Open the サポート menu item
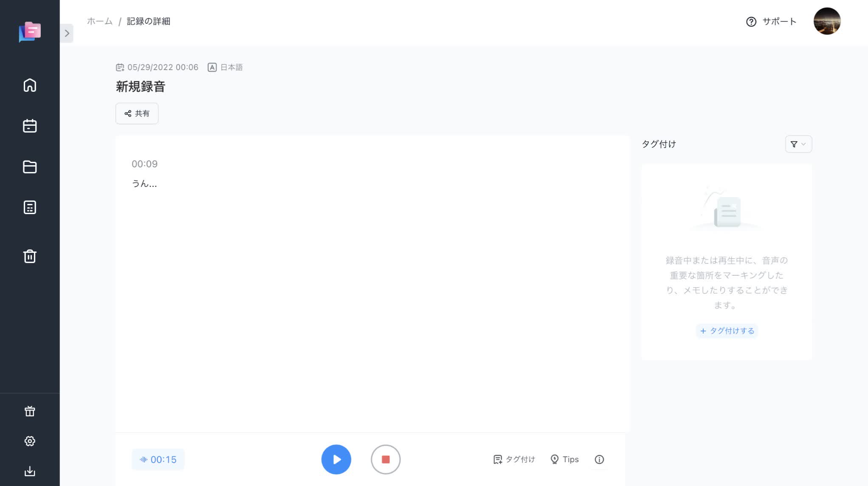Viewport: 868px width, 486px height. click(771, 22)
